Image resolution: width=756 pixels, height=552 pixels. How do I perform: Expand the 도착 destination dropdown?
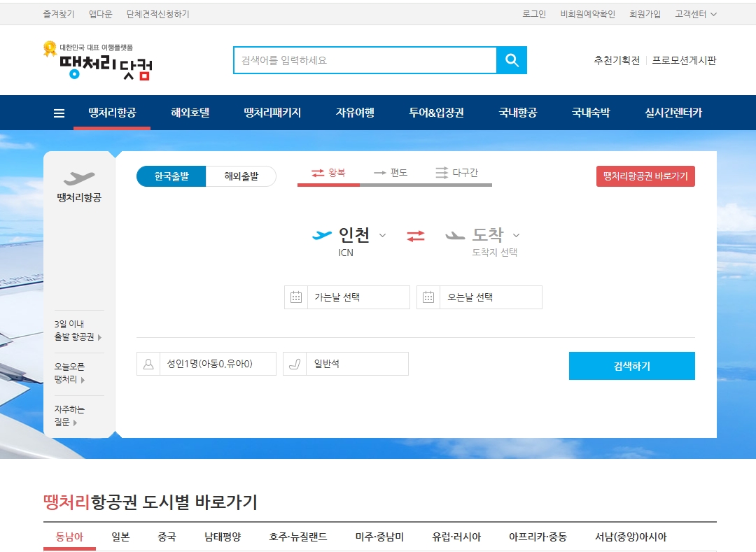(x=516, y=236)
